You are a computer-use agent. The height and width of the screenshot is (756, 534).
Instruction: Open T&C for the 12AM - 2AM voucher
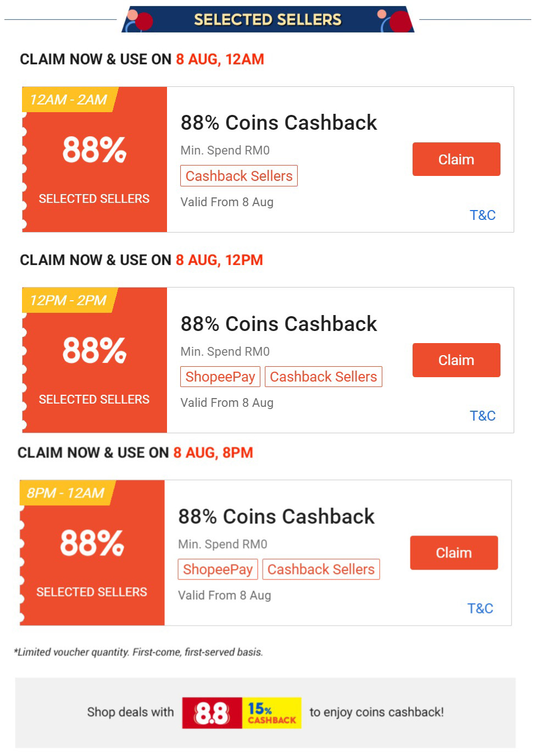482,215
